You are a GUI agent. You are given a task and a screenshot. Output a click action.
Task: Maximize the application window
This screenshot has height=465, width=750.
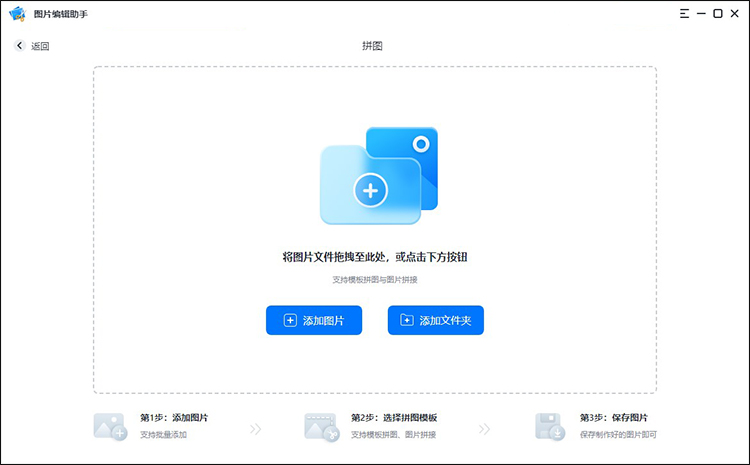point(717,14)
